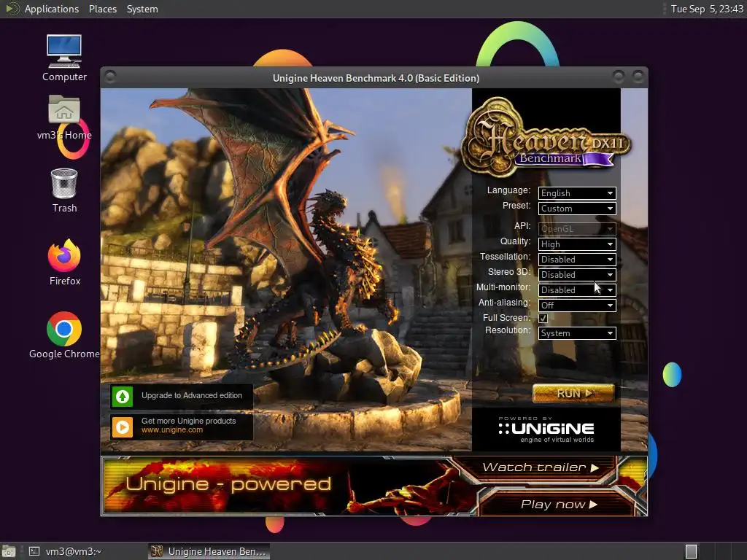Click the date and time clock
Image resolution: width=747 pixels, height=560 pixels.
(x=707, y=9)
